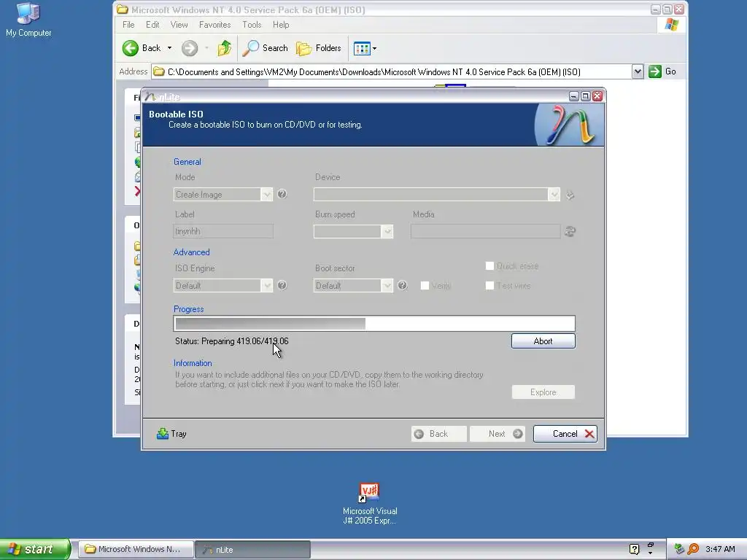Open the Back button history arrow

pyautogui.click(x=169, y=48)
